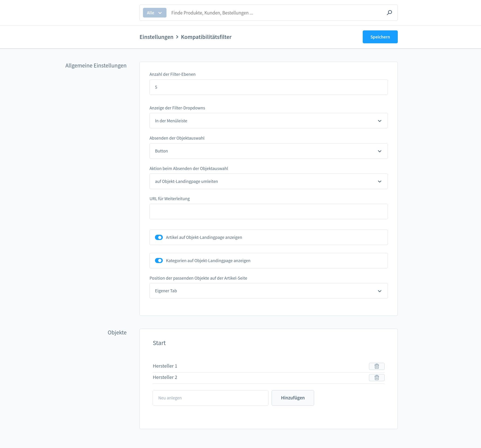Screen dimensions: 481x448
Task: Delete Hersteller 1 with trash icon
Action: click(x=377, y=366)
